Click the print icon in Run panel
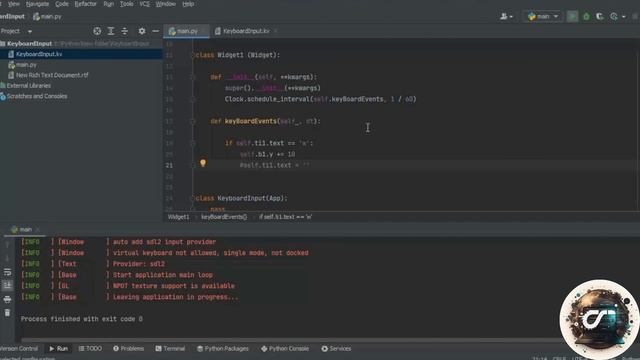The width and height of the screenshot is (640, 360). 7,299
